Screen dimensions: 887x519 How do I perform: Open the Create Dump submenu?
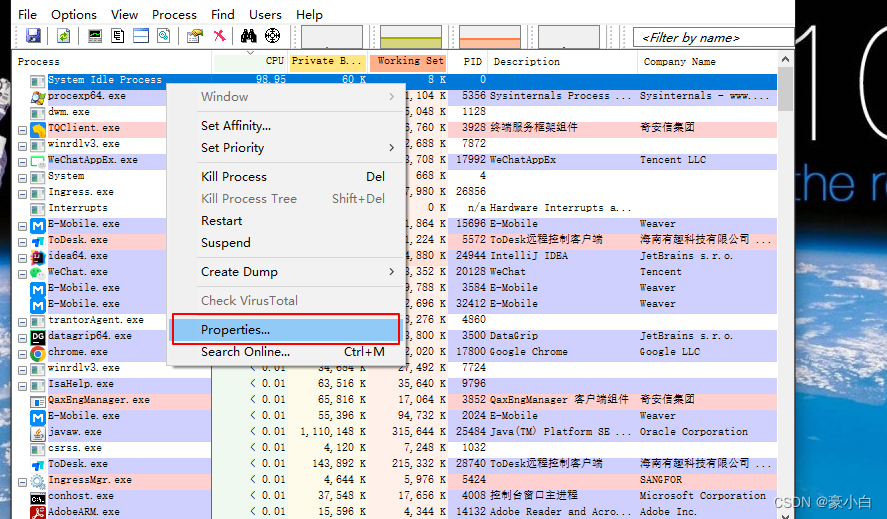[x=286, y=272]
